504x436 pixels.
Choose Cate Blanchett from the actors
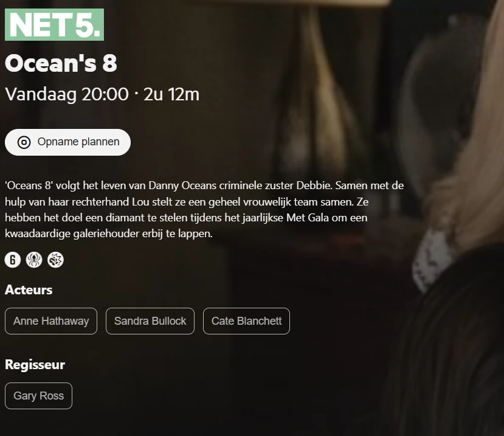pyautogui.click(x=247, y=321)
